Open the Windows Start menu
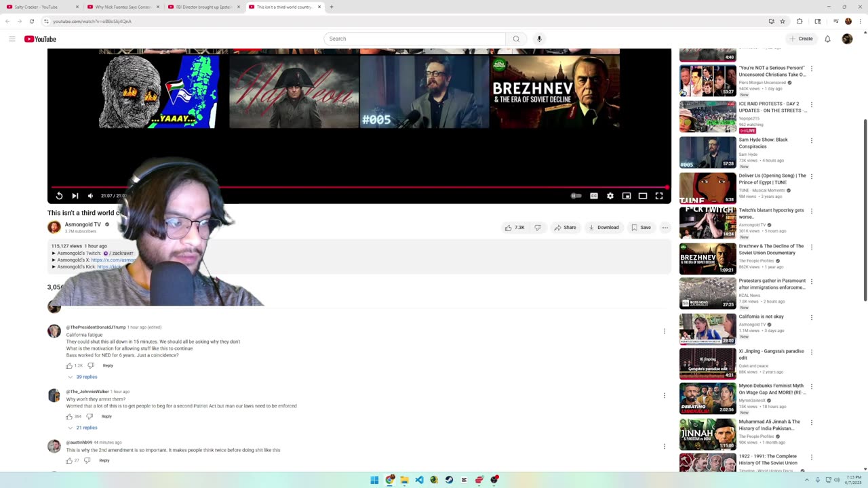Screen dimensions: 868x488 [374, 480]
